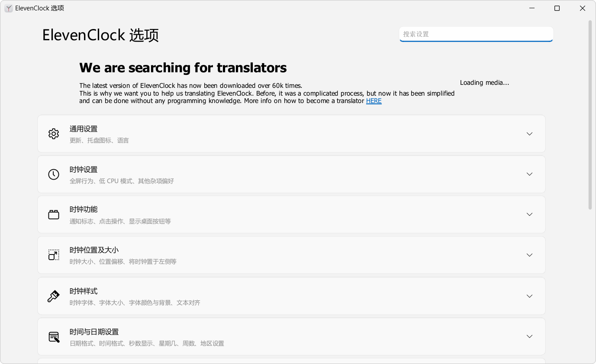Focus the 搜索设置 search box

click(x=476, y=34)
